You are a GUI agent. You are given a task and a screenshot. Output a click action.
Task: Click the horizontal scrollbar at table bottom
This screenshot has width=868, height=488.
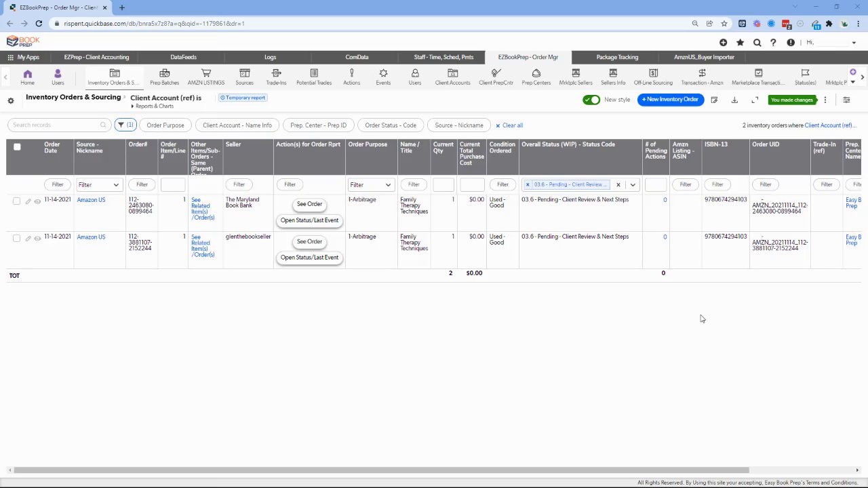click(x=381, y=470)
